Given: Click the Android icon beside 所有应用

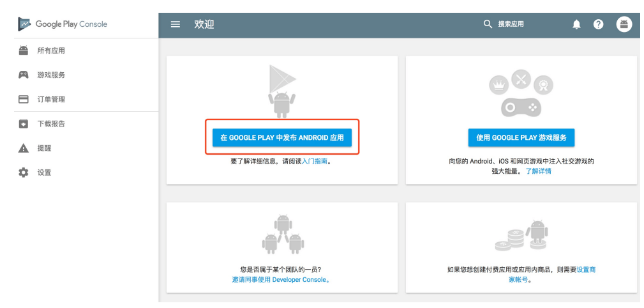Looking at the screenshot, I should (x=24, y=50).
